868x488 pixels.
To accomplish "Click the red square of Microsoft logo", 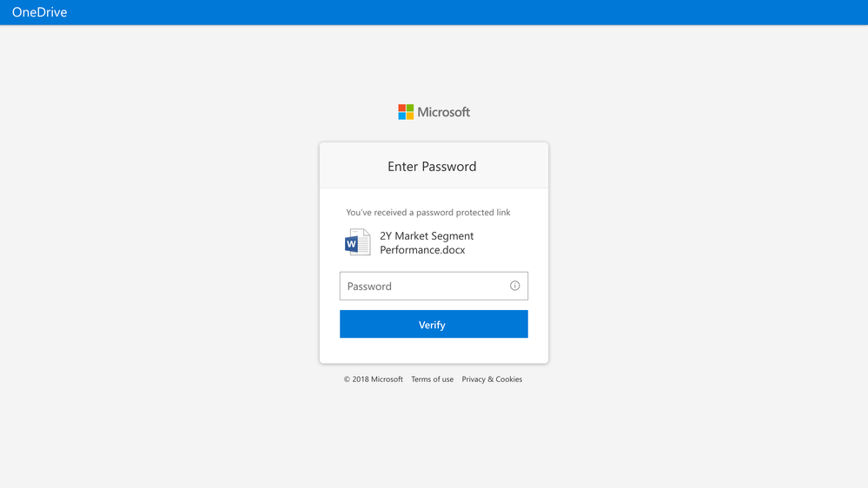I will pyautogui.click(x=402, y=109).
